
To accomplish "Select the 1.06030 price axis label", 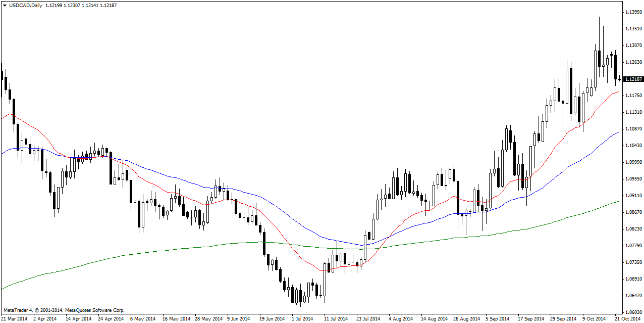I will pos(633,312).
